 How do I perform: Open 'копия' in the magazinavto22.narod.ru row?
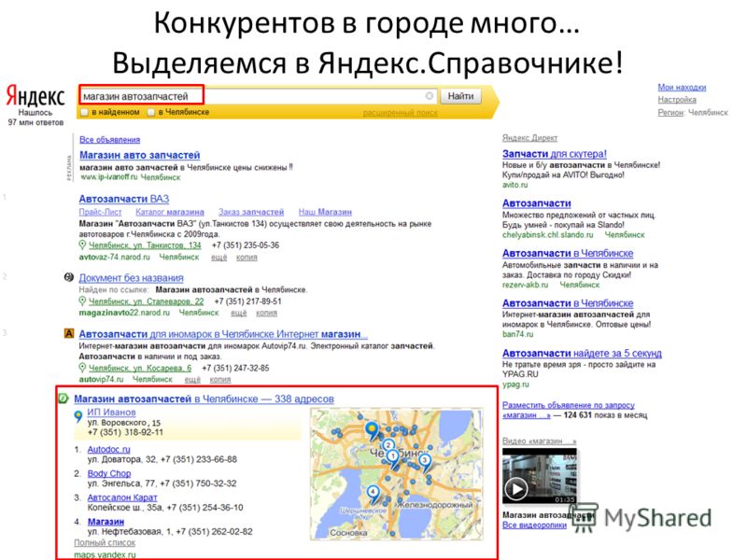[x=266, y=314]
